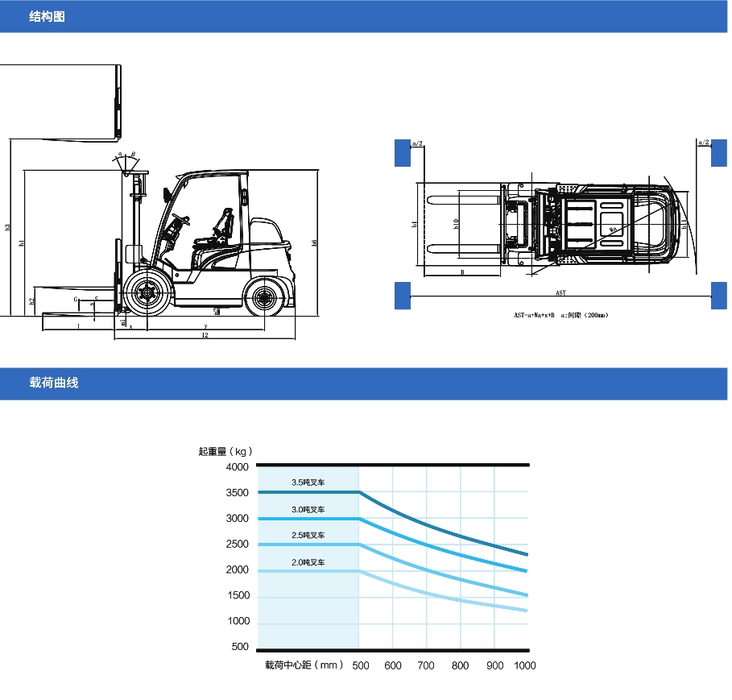Screen dimensions: 732x700
Task: Select the top-left blue square marker
Action: (x=402, y=151)
